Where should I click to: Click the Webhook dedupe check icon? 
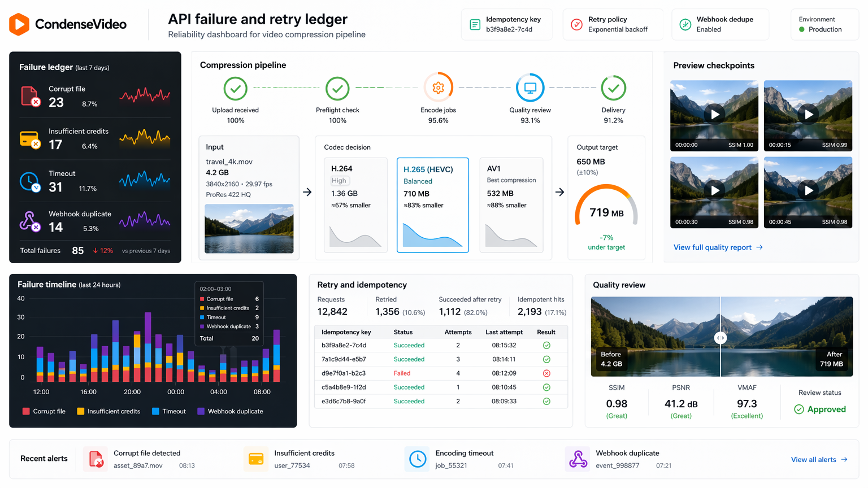tap(685, 24)
